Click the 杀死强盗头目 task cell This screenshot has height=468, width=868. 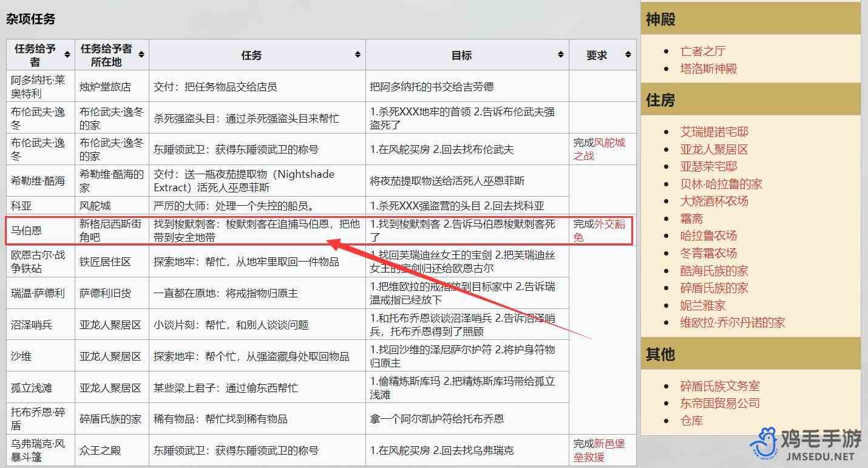pos(257,118)
